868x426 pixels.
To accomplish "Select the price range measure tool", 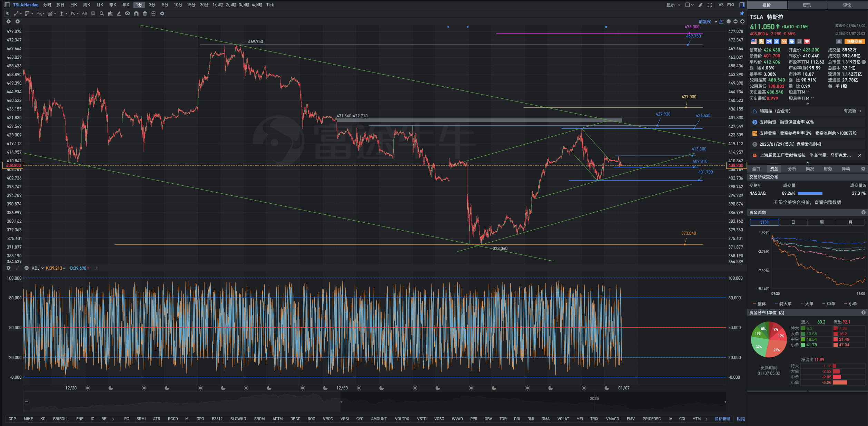I will 62,13.
